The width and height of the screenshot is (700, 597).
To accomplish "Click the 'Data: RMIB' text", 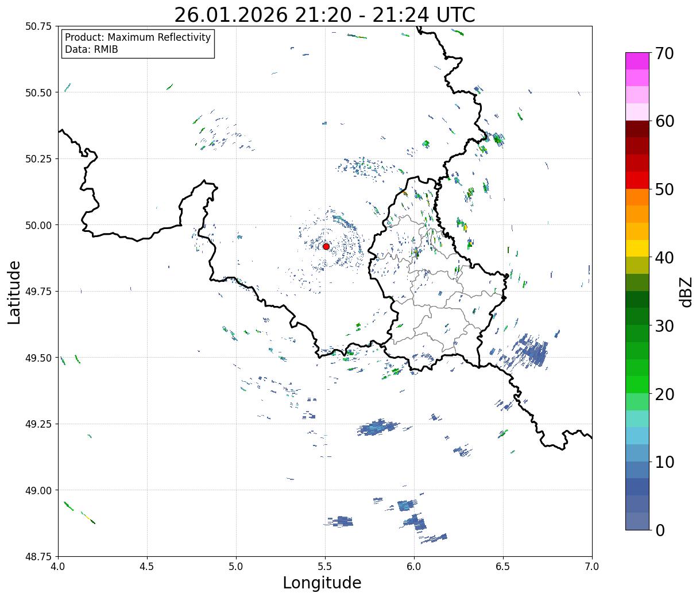I will (x=91, y=50).
